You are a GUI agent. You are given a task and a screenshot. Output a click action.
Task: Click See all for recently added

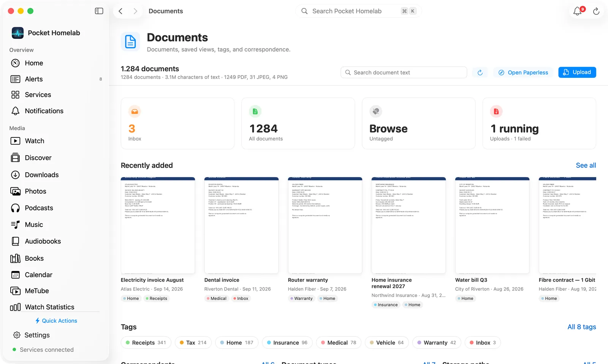586,165
